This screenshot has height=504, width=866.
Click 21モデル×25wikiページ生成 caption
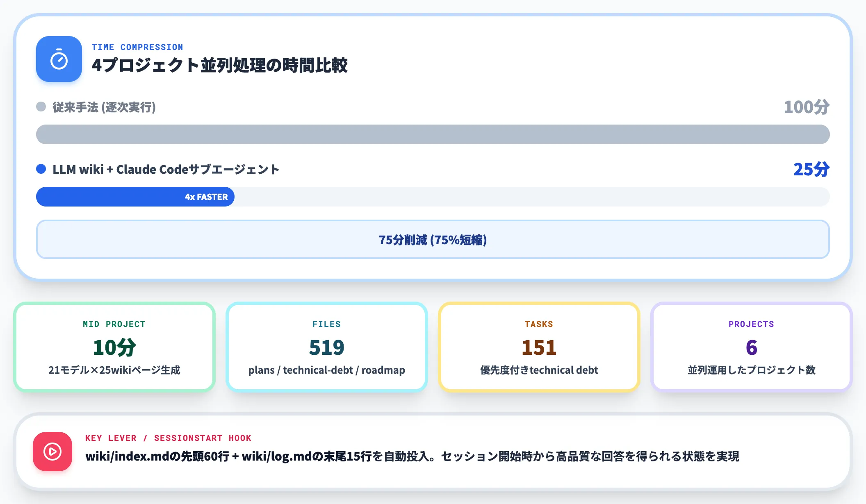click(114, 370)
